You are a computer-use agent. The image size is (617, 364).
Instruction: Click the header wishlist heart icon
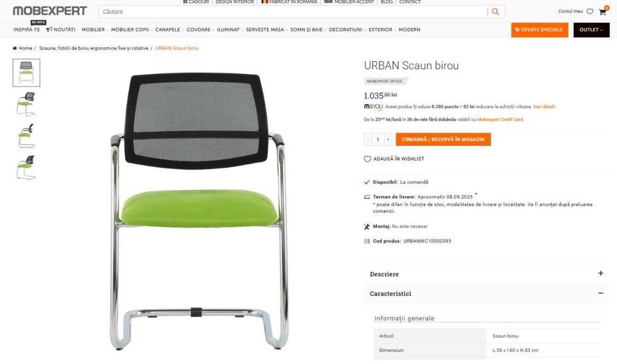589,12
